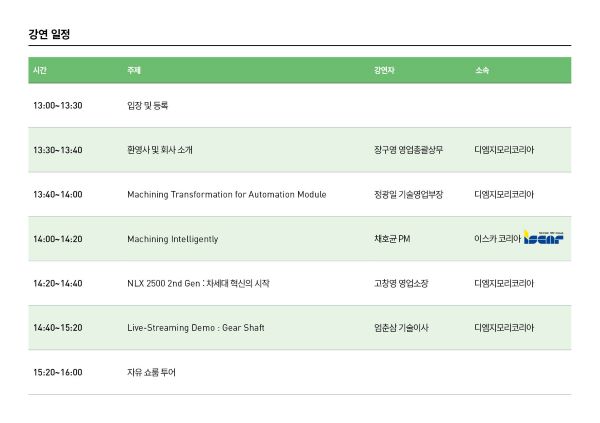
Task: Click speaker 임춘삼 기술이사
Action: point(401,328)
